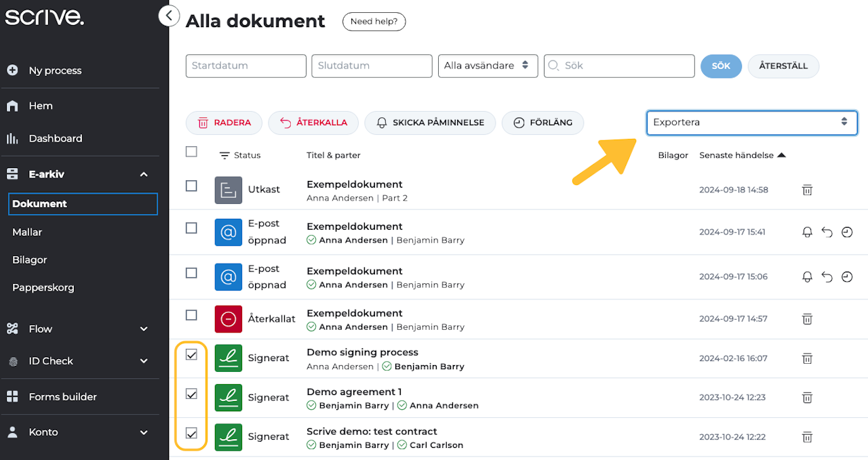
Task: Click bell reminder icon on 15:41 row
Action: 807,232
